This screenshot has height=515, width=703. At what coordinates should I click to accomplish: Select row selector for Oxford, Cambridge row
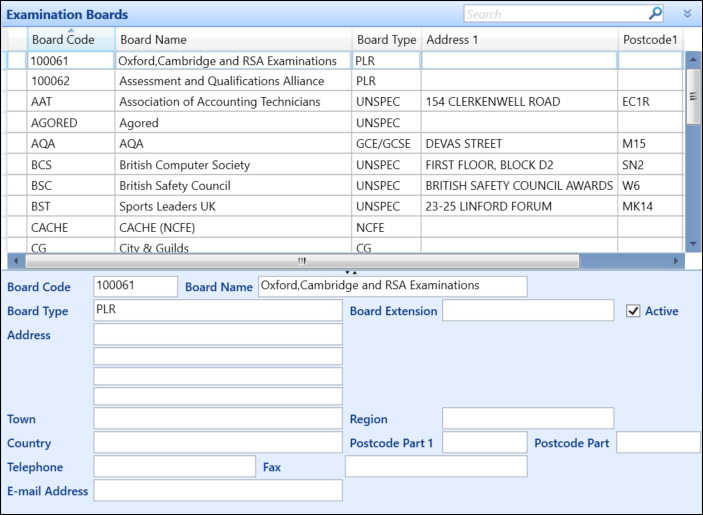click(17, 61)
